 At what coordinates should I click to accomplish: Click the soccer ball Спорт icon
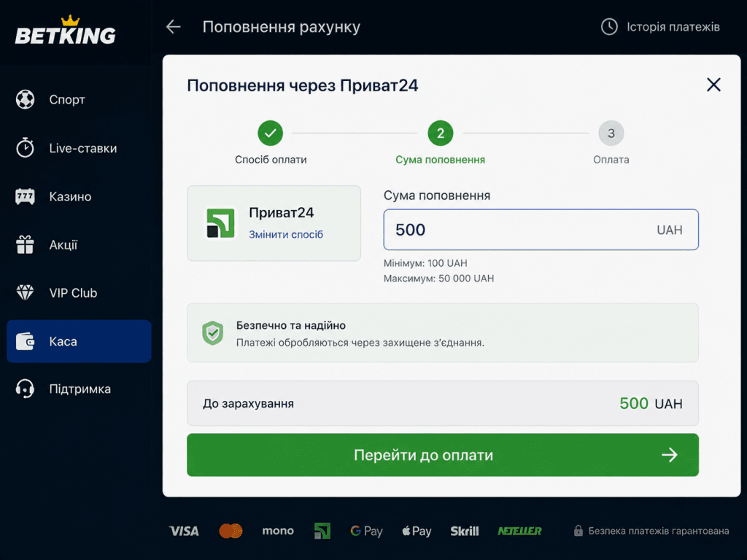25,99
